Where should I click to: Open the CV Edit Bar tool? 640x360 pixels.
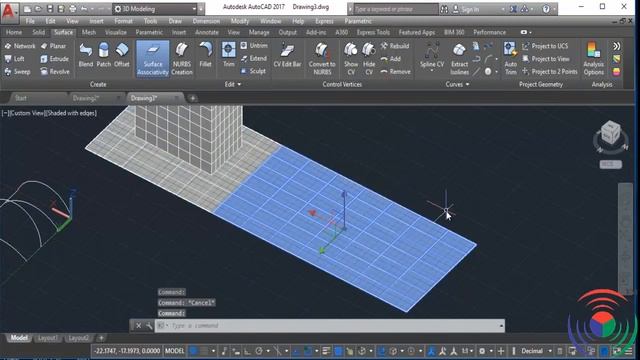[287, 55]
